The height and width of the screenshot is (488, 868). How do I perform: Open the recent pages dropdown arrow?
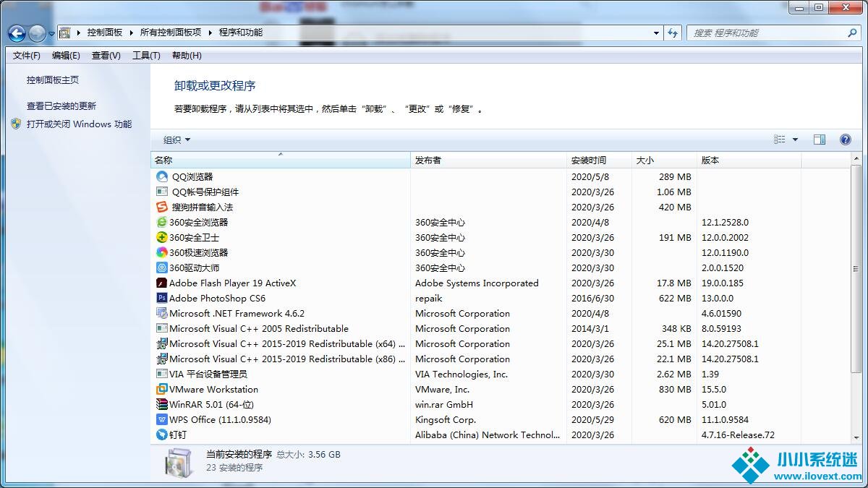pos(51,33)
